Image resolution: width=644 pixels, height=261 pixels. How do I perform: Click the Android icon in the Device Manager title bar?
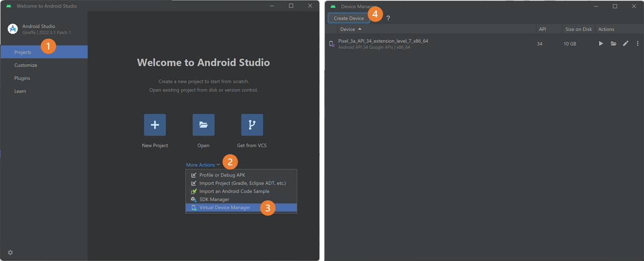(333, 6)
